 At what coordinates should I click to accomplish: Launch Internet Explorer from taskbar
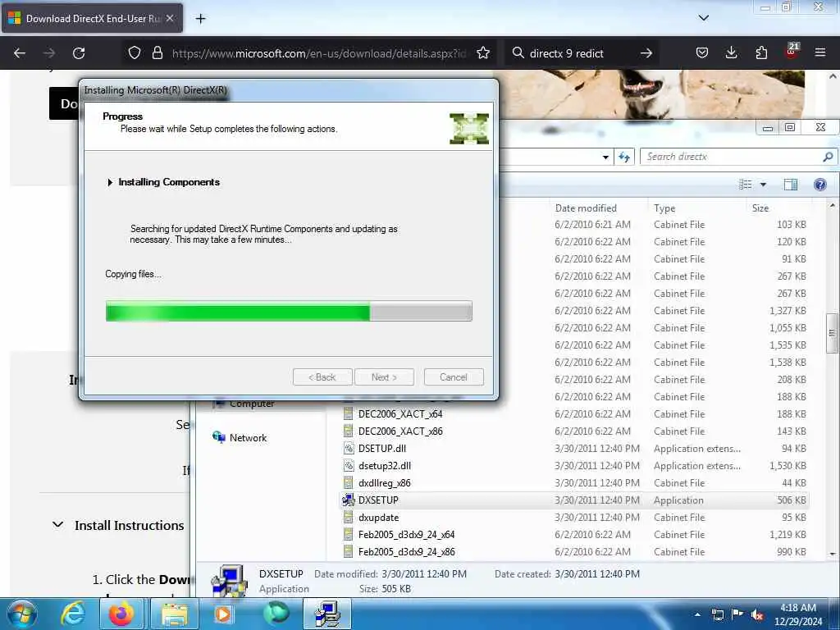point(73,614)
